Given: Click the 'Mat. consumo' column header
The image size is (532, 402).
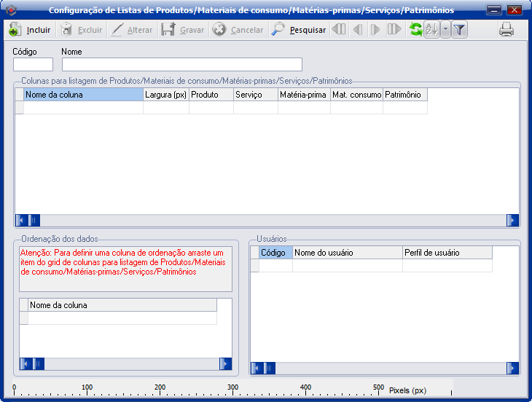Looking at the screenshot, I should tap(356, 95).
